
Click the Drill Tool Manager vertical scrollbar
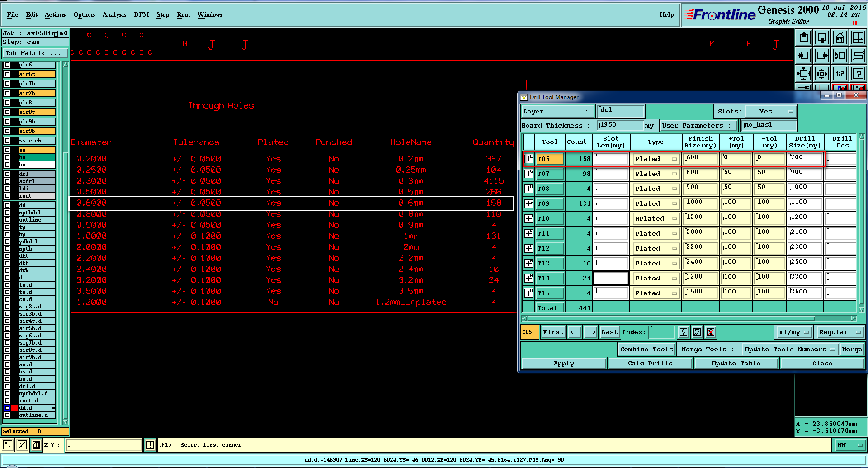point(862,223)
